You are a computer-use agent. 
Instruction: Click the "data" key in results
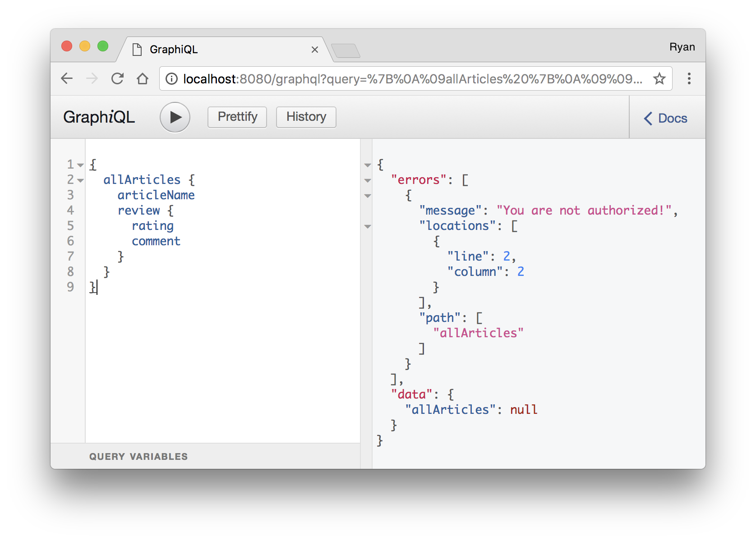click(412, 394)
